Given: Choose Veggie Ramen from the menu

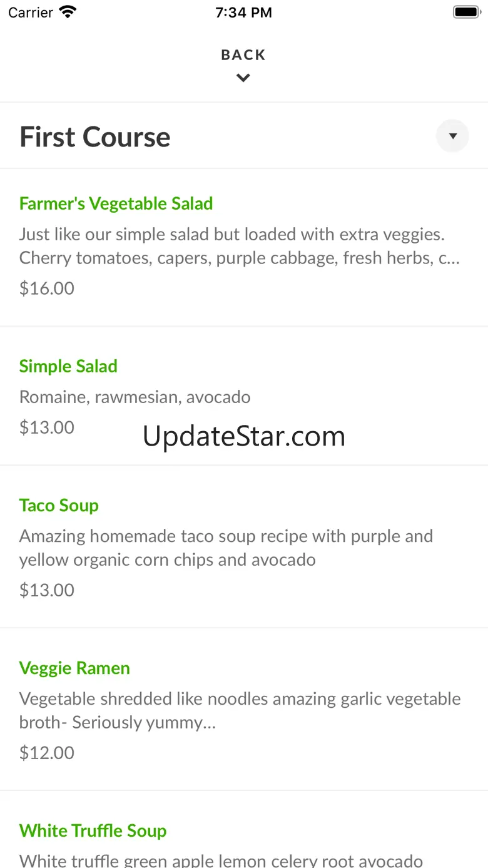Looking at the screenshot, I should [74, 668].
